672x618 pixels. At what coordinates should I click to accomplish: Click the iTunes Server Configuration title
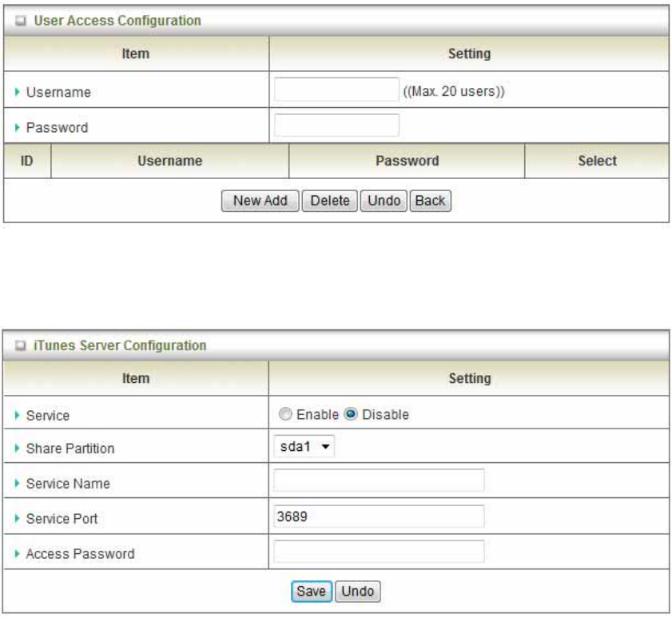click(120, 345)
